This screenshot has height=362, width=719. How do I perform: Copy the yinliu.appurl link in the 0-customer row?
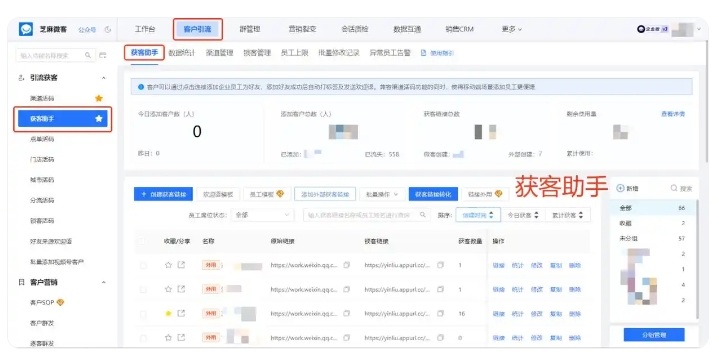click(x=440, y=338)
